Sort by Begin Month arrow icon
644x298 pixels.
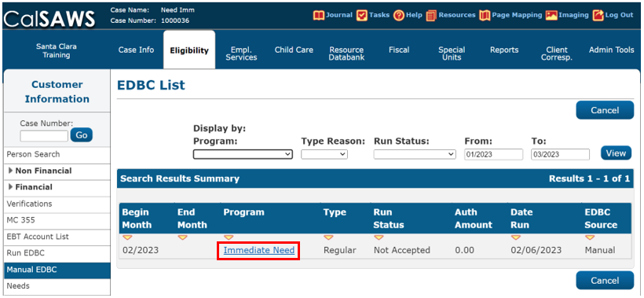[x=127, y=237]
